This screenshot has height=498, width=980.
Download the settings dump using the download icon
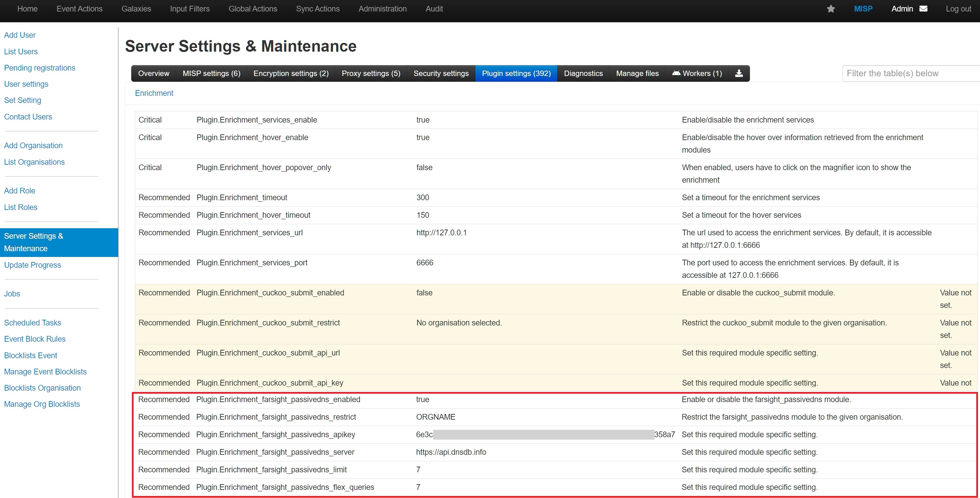(738, 73)
